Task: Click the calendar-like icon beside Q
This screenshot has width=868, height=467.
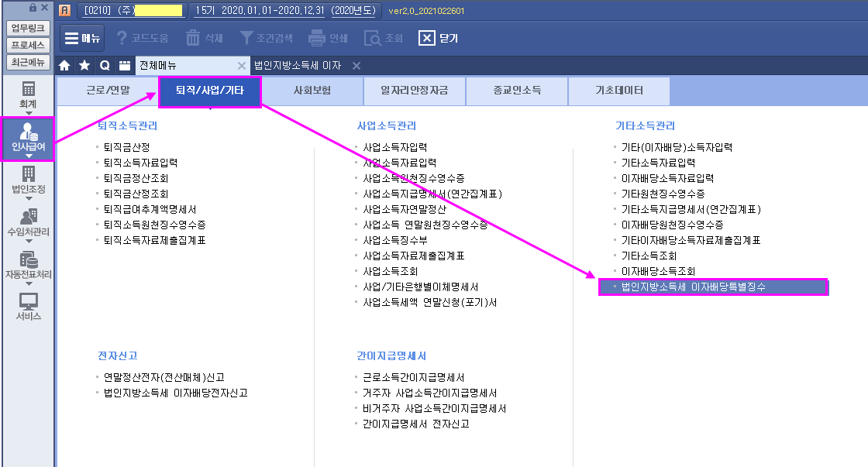Action: pos(125,66)
